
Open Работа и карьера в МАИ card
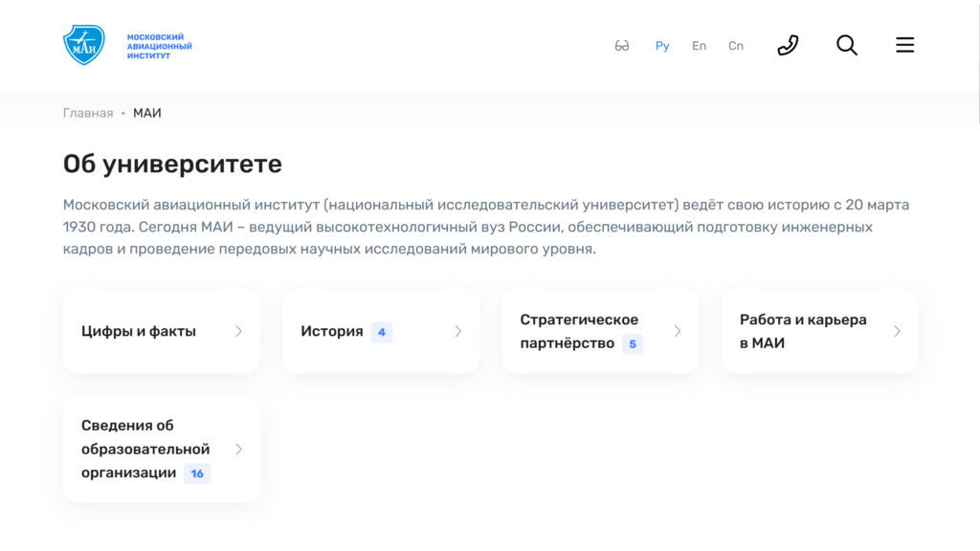(x=820, y=331)
